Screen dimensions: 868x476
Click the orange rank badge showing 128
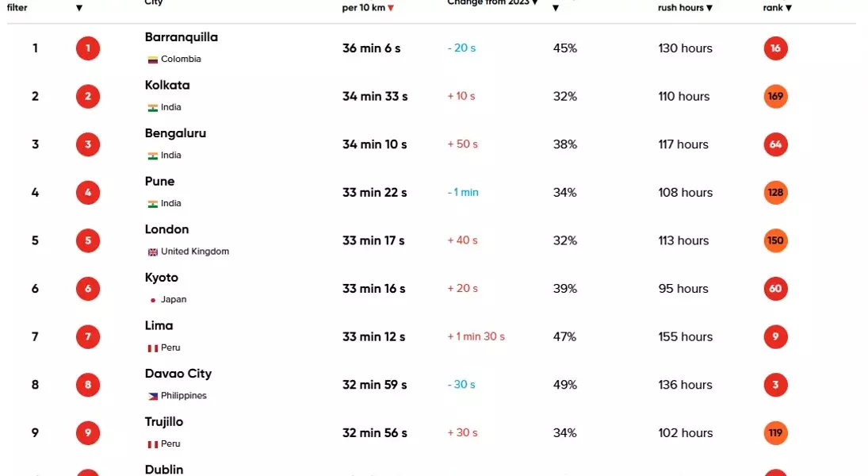tap(775, 193)
